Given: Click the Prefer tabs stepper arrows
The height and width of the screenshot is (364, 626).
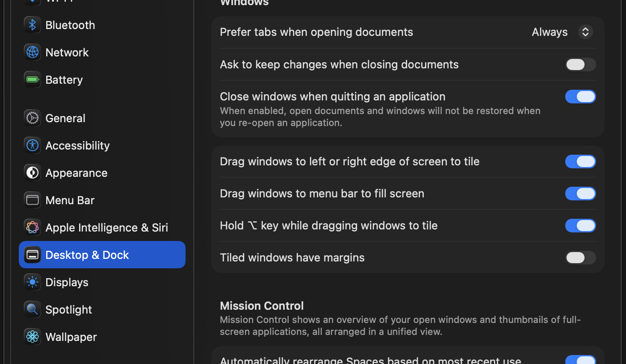Looking at the screenshot, I should click(585, 32).
